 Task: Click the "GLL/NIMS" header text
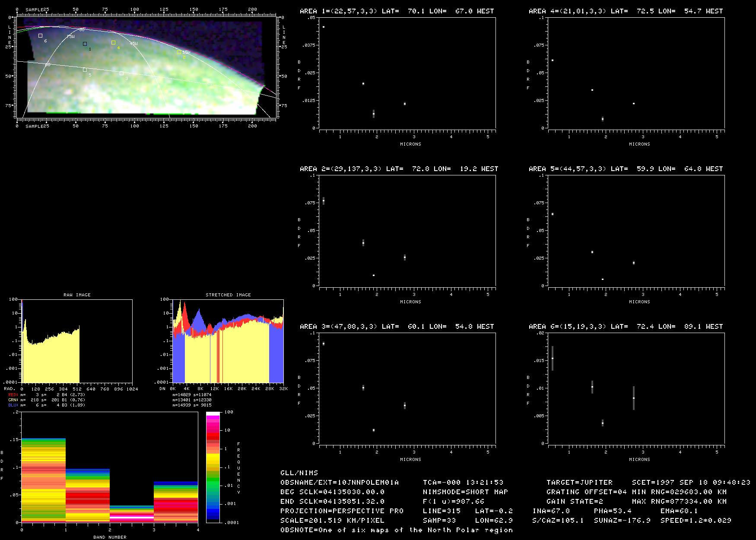point(299,473)
